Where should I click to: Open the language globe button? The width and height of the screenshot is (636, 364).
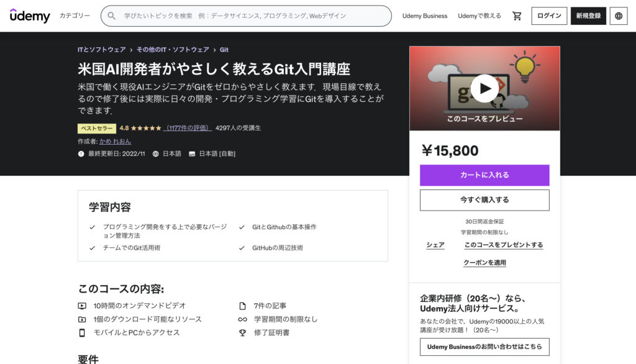619,16
